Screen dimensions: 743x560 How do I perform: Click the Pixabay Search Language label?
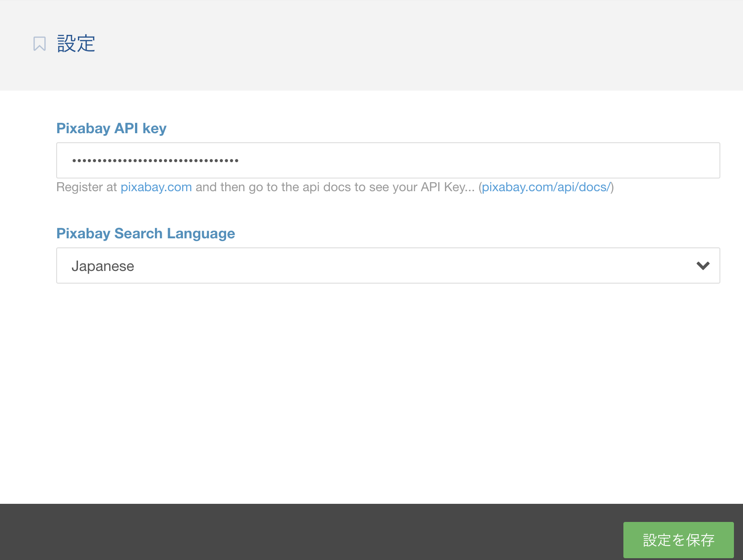(146, 233)
